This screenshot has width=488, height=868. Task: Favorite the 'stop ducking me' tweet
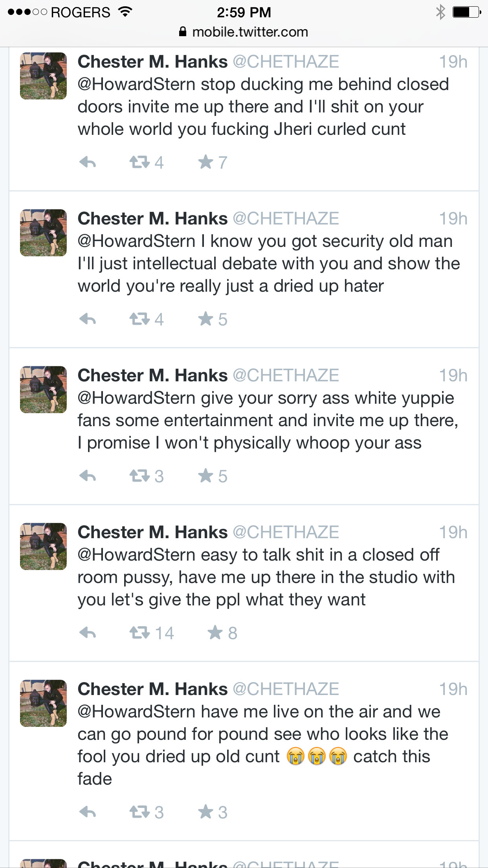pyautogui.click(x=205, y=162)
